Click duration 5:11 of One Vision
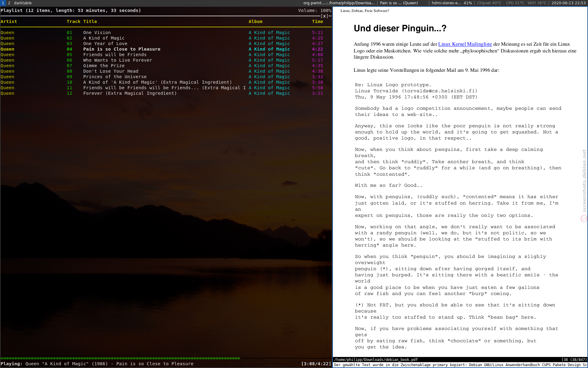588x368 pixels. (318, 33)
